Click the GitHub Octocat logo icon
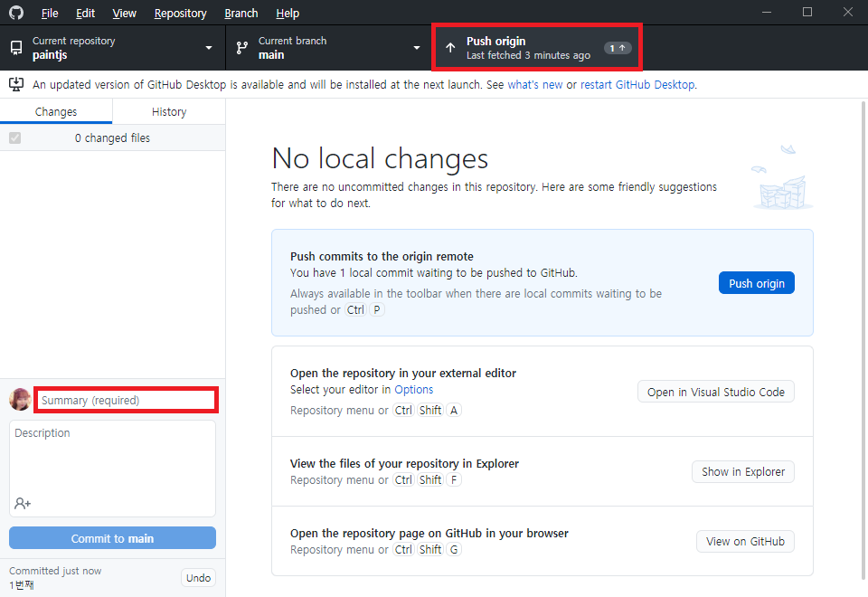The width and height of the screenshot is (868, 597). (16, 12)
